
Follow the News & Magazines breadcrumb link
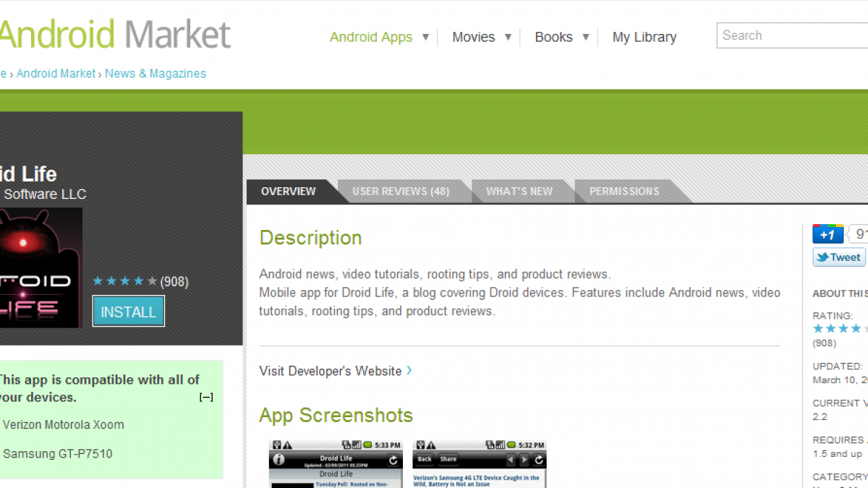click(x=156, y=74)
